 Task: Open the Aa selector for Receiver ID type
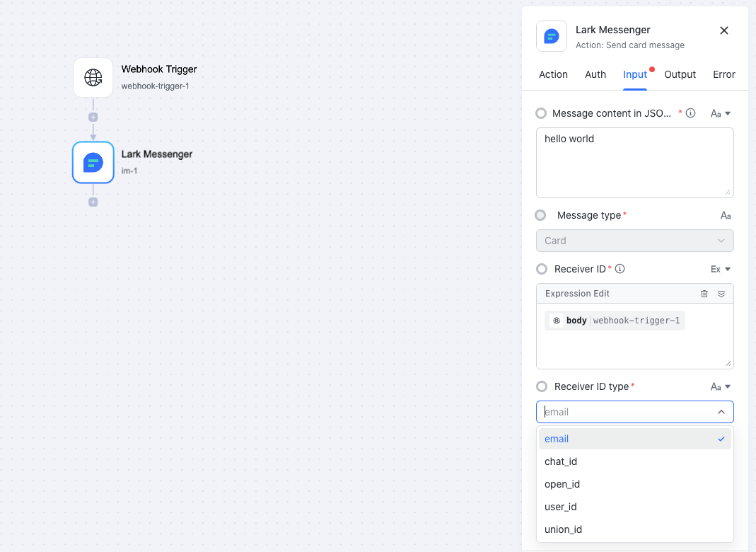click(721, 386)
